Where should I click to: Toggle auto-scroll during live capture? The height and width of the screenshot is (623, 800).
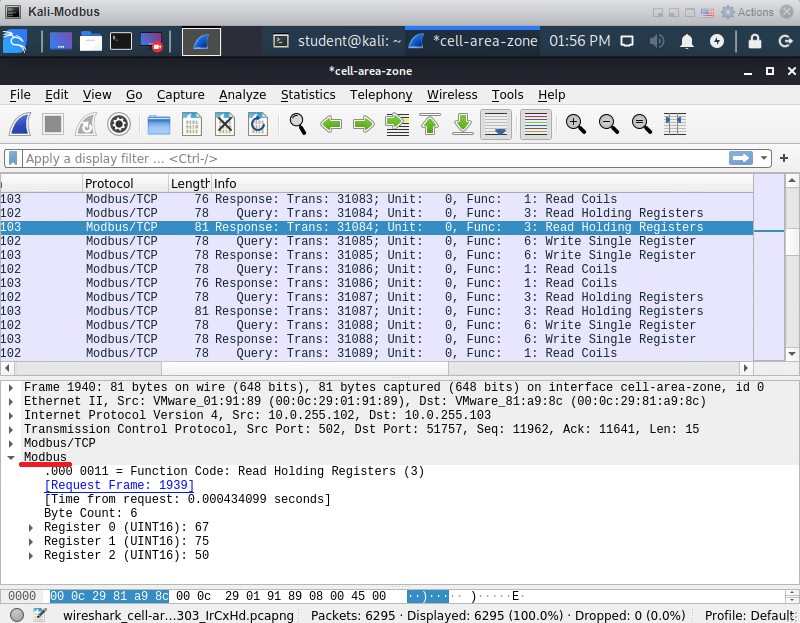[x=496, y=124]
